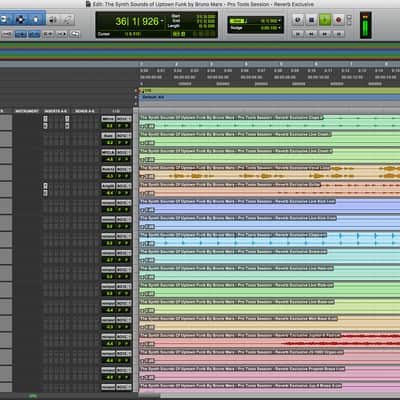Click the Nudge value field

point(269,28)
